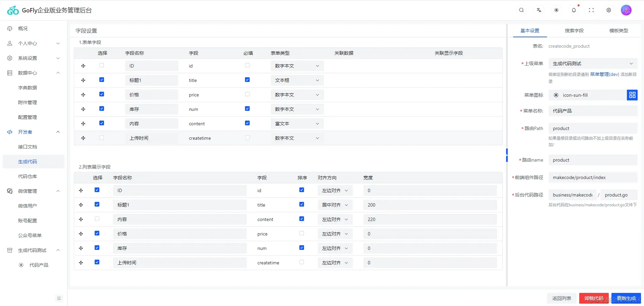Grab the drag handle for form row 价格
Viewport: 644px width, 306px height.
point(83,95)
